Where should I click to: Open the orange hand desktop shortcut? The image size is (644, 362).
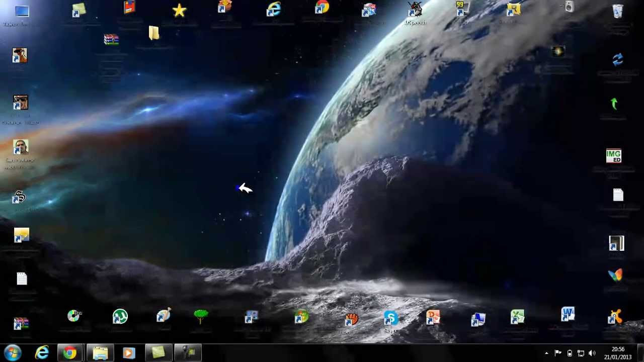(352, 319)
